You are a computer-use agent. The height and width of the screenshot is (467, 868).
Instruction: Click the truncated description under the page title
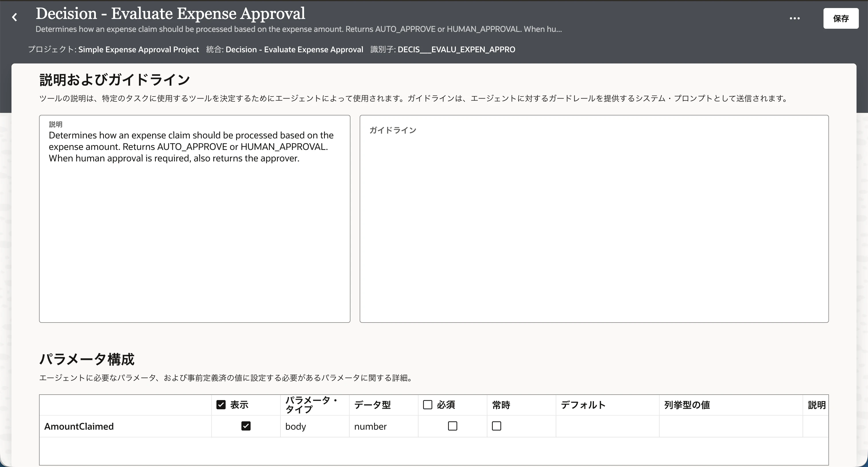click(299, 29)
